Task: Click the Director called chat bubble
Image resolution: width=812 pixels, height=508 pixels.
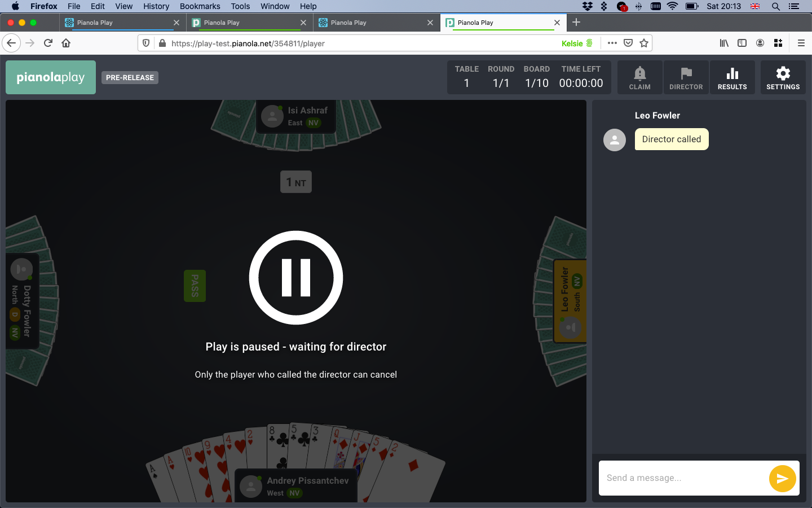Action: pos(672,139)
